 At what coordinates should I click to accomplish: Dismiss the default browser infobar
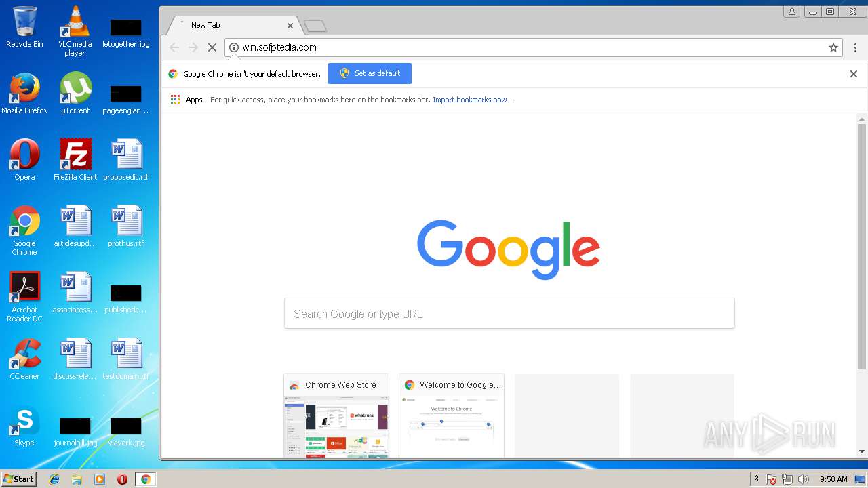(x=854, y=74)
